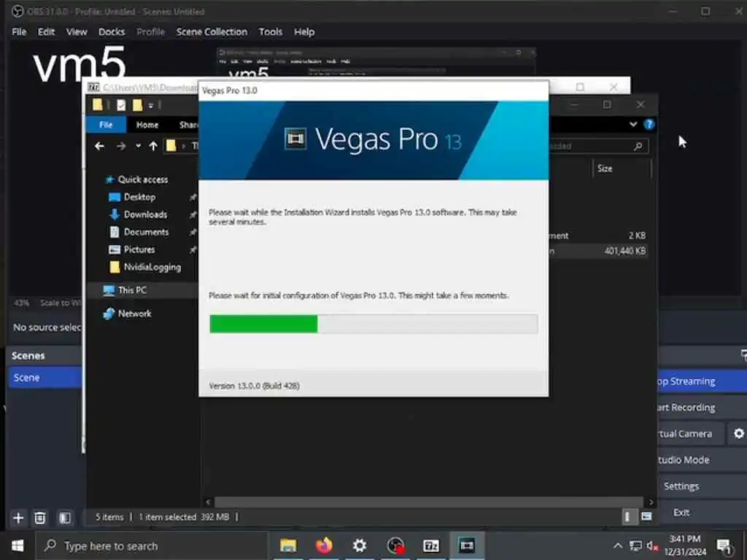
Task: Click the muted volume tray icon
Action: [652, 545]
